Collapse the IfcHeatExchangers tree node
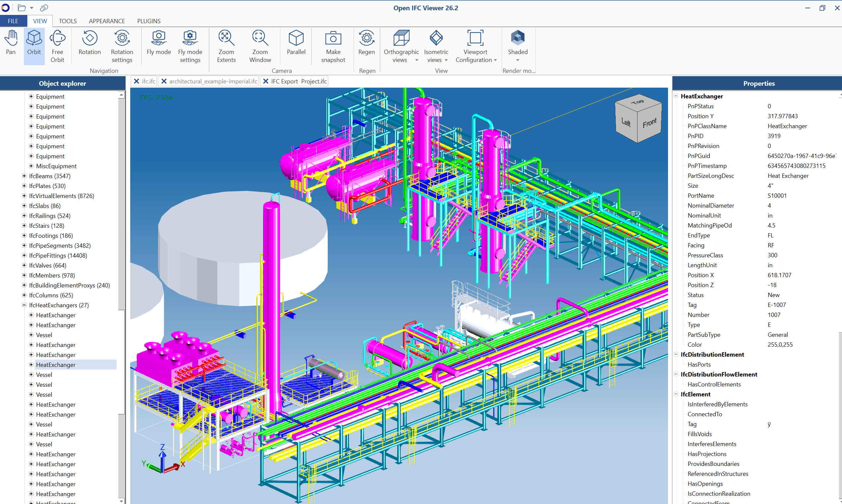 click(x=24, y=305)
